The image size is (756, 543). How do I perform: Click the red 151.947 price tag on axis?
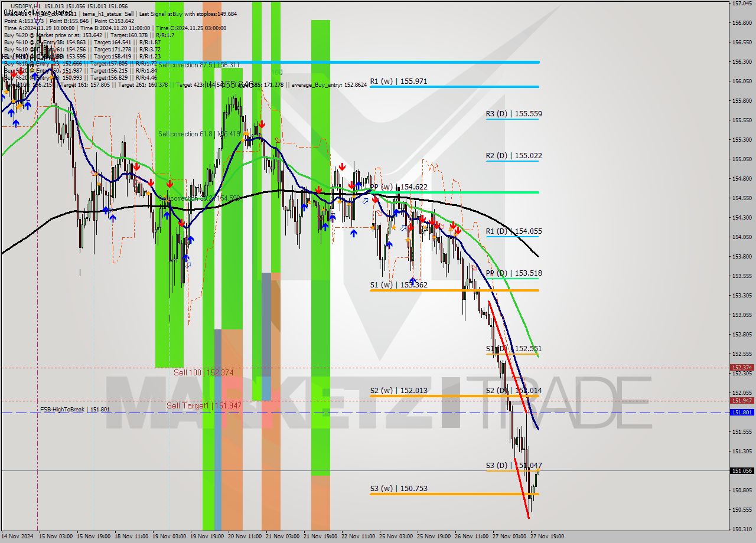[742, 400]
